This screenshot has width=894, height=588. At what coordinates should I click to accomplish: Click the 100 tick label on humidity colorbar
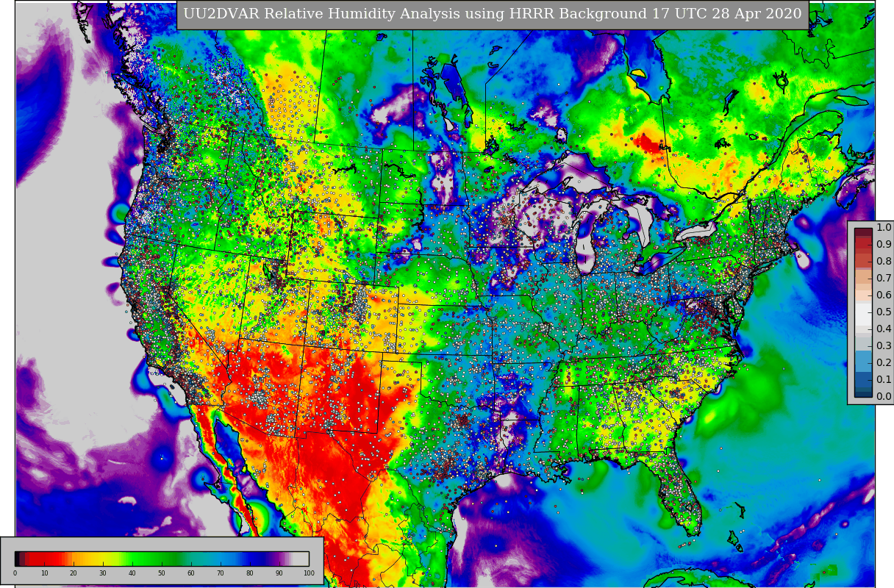coord(309,573)
